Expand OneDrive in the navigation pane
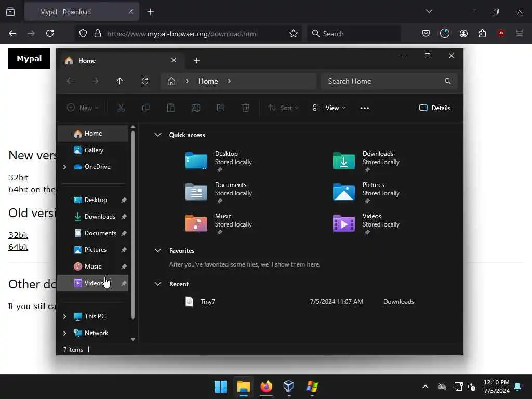Screen dimensions: 532x399 (x=64, y=167)
